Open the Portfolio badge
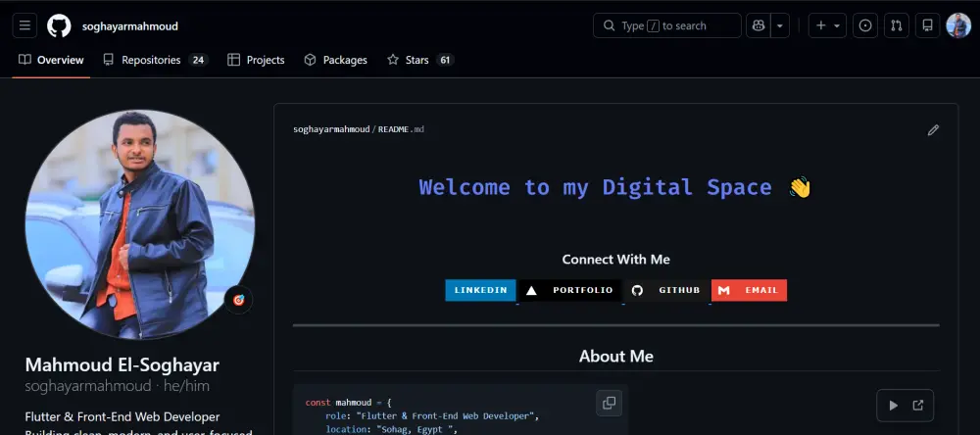Viewport: 980px width, 435px height. pos(570,290)
